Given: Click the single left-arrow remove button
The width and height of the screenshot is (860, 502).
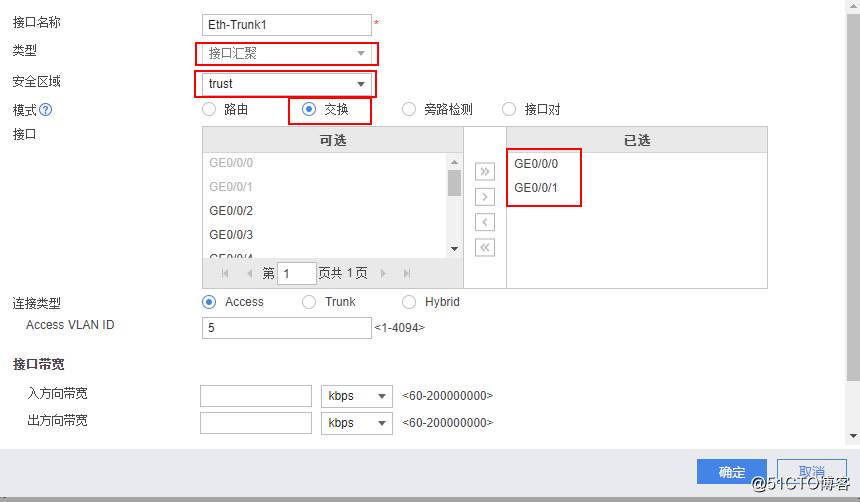Looking at the screenshot, I should [x=485, y=222].
